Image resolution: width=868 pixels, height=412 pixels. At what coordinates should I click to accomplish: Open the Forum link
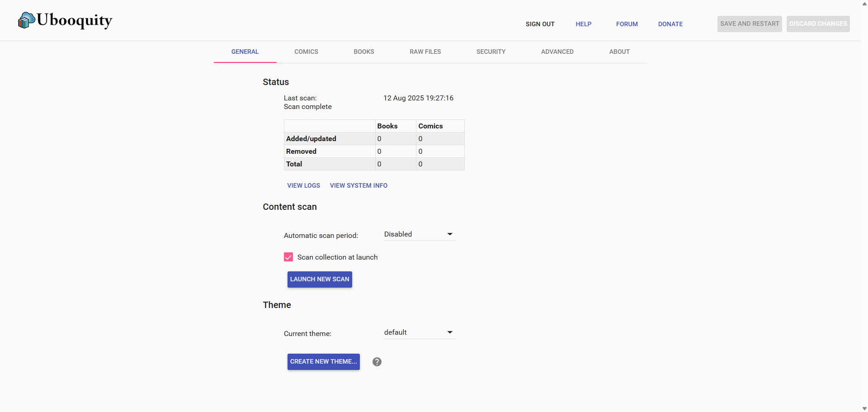627,24
